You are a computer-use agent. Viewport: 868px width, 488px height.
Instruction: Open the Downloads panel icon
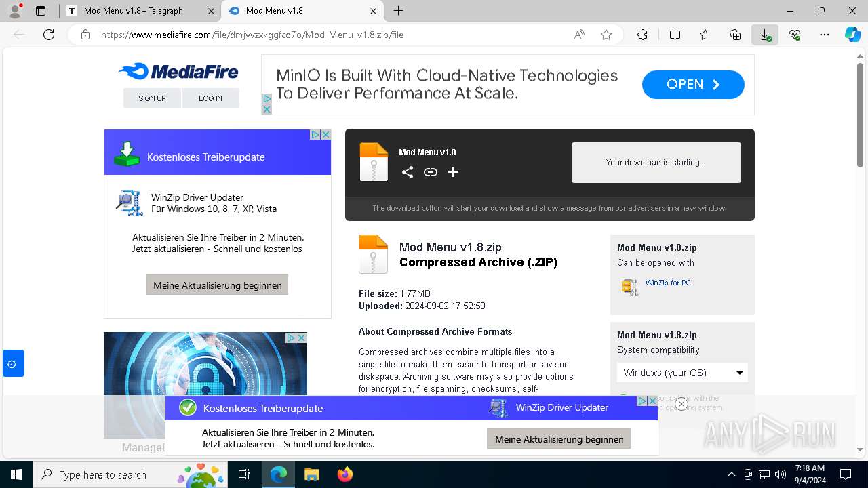pos(765,35)
